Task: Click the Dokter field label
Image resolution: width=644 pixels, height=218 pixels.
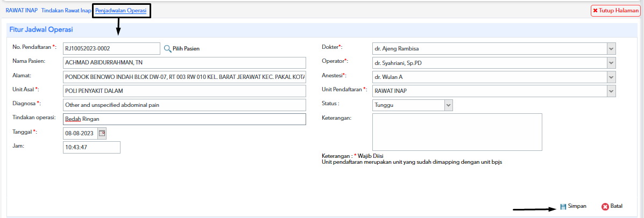Action: click(x=331, y=47)
